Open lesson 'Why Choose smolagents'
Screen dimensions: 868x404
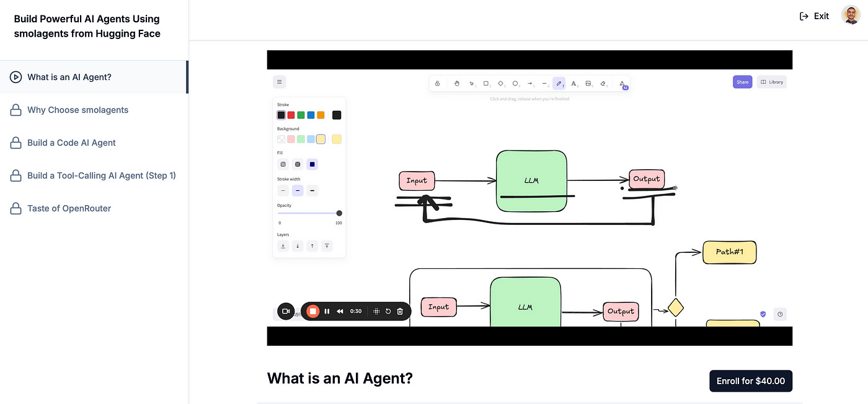coord(93,110)
